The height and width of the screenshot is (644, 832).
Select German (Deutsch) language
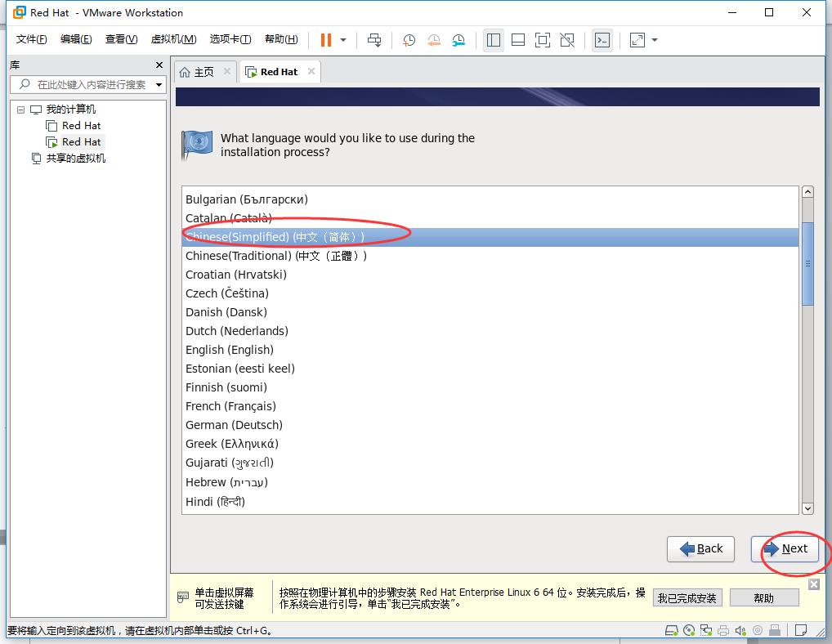490,425
